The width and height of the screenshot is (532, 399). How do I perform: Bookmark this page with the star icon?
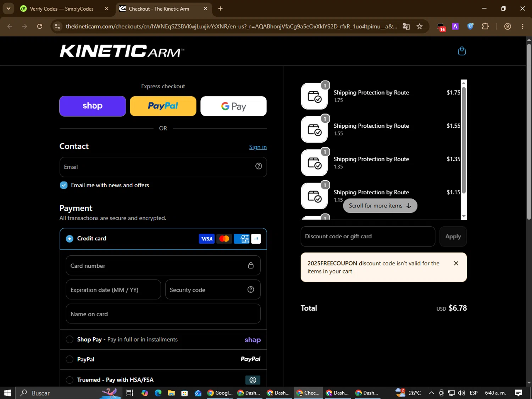pyautogui.click(x=420, y=26)
